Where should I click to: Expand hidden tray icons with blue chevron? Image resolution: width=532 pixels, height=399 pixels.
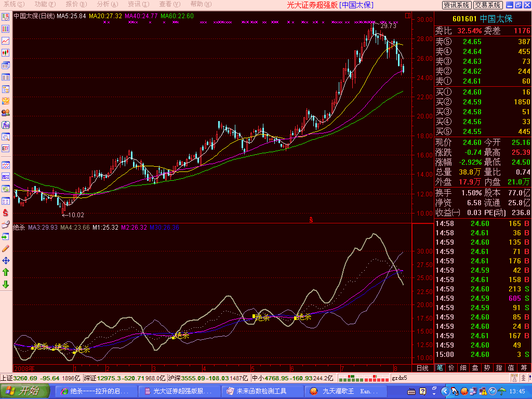click(x=446, y=392)
